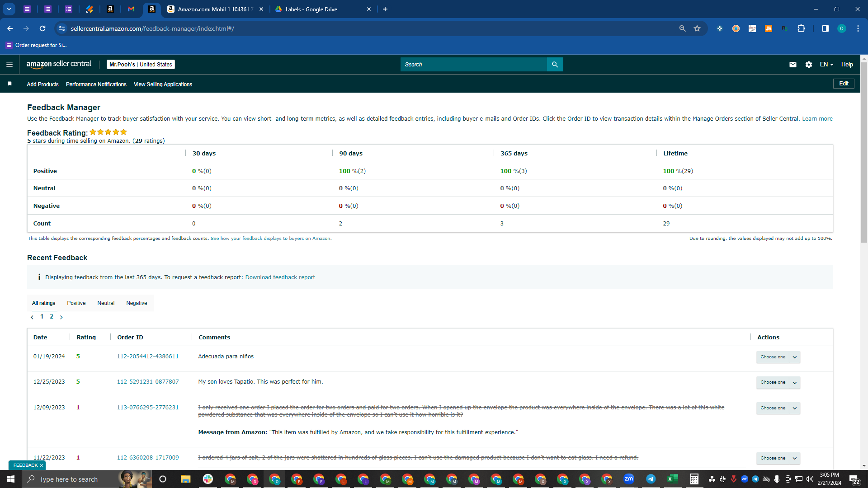This screenshot has height=488, width=868.
Task: Open View Selling Applications
Action: coord(163,84)
